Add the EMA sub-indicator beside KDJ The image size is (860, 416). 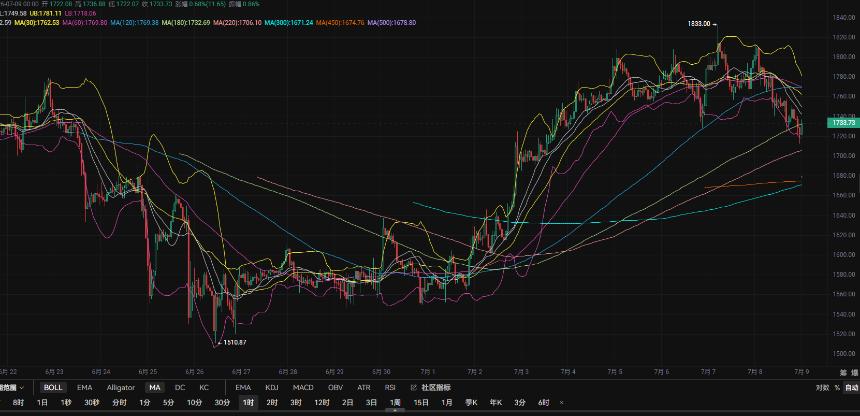243,387
